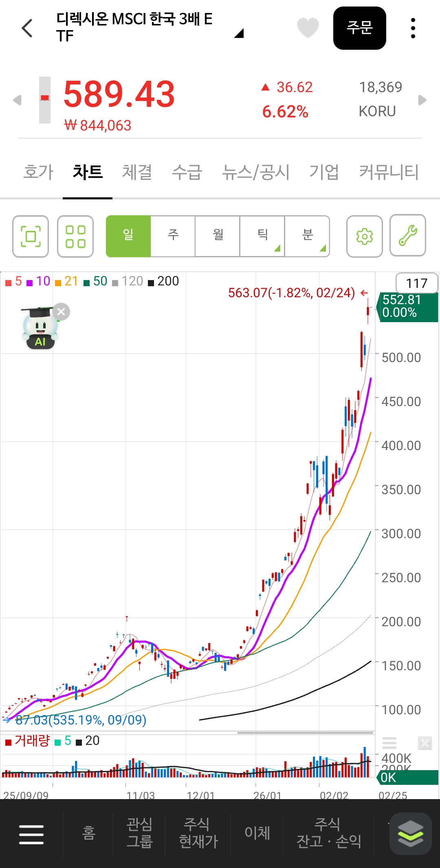The image size is (440, 868).
Task: Open the multi-chart grid layout
Action: [75, 236]
